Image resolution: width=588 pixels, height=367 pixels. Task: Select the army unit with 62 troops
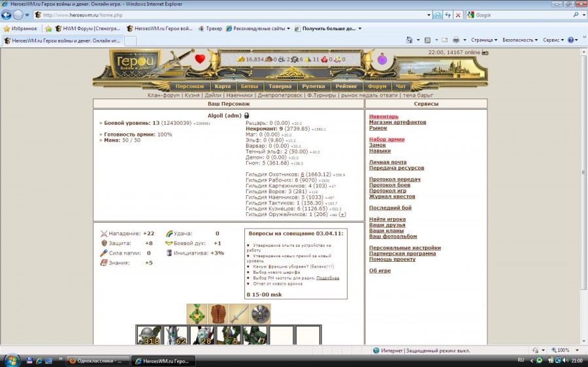pyautogui.click(x=176, y=335)
